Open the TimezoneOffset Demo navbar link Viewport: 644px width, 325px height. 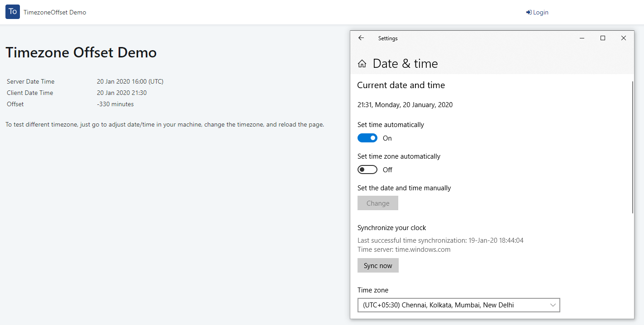(x=55, y=12)
